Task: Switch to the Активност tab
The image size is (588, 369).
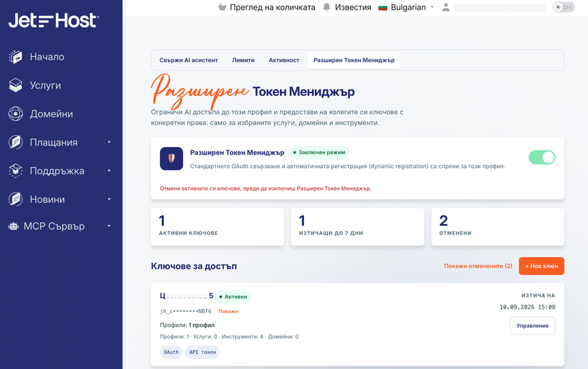Action: point(284,60)
